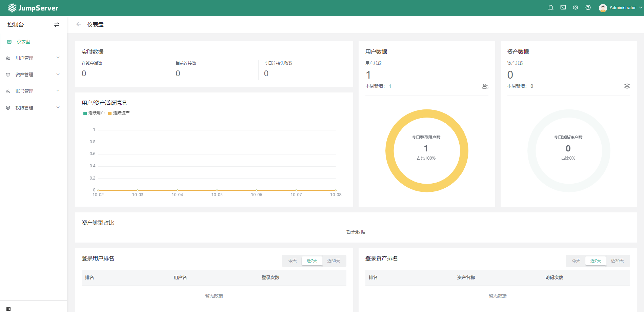Open the notifications bell icon
The width and height of the screenshot is (644, 312).
coord(550,7)
